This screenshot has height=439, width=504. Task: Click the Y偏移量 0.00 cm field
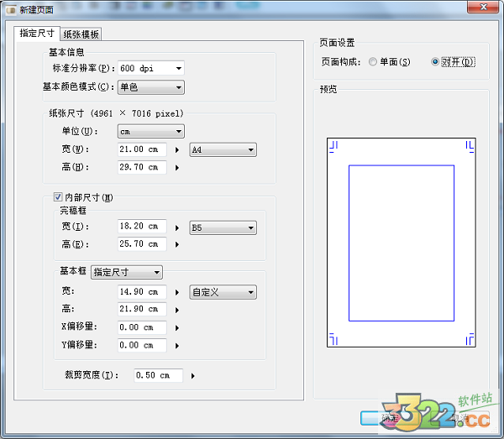coord(142,345)
